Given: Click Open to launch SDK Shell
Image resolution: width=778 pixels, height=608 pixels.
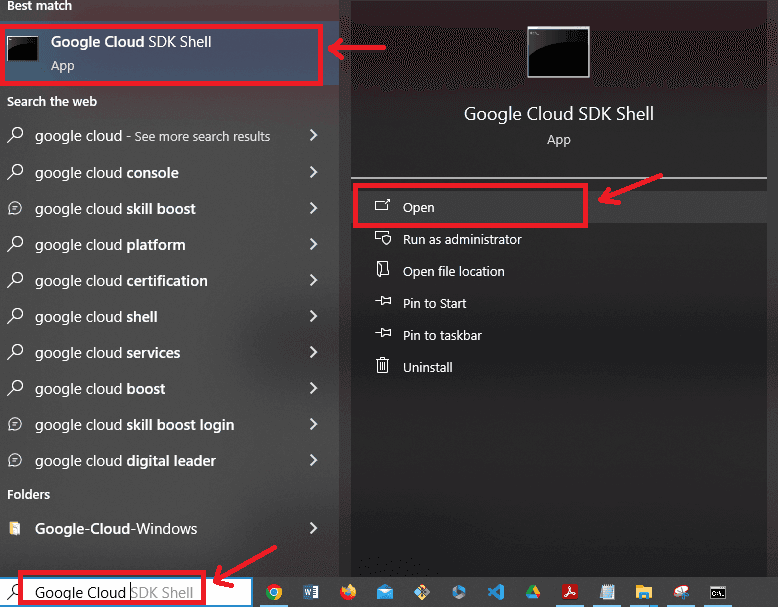Looking at the screenshot, I should coord(418,207).
